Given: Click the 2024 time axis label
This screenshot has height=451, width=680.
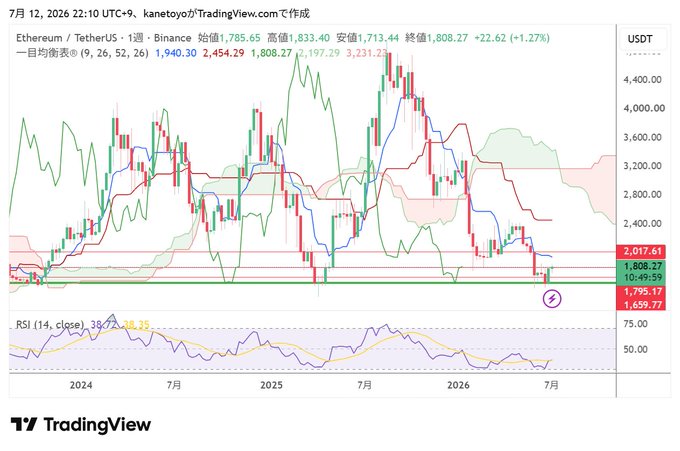Looking at the screenshot, I should pyautogui.click(x=81, y=385).
